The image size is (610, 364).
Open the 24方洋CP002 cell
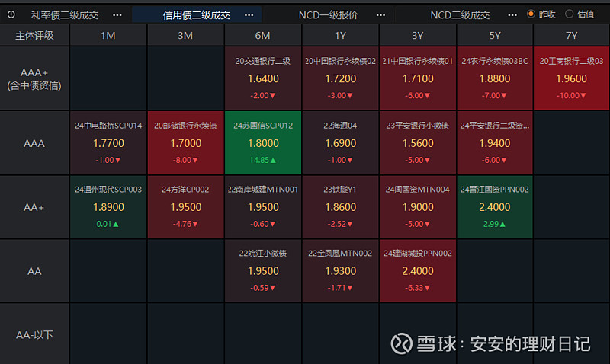pos(185,207)
